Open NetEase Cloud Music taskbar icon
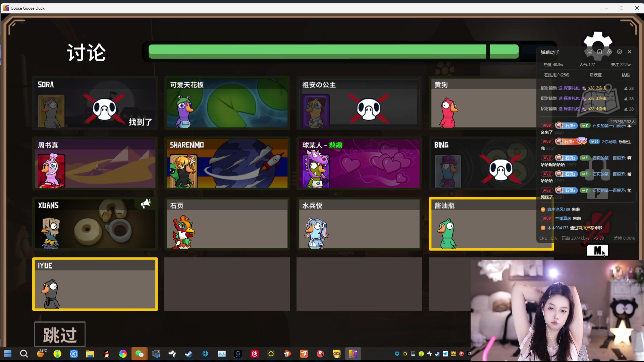Viewport: 644px width, 362px height. [255, 354]
